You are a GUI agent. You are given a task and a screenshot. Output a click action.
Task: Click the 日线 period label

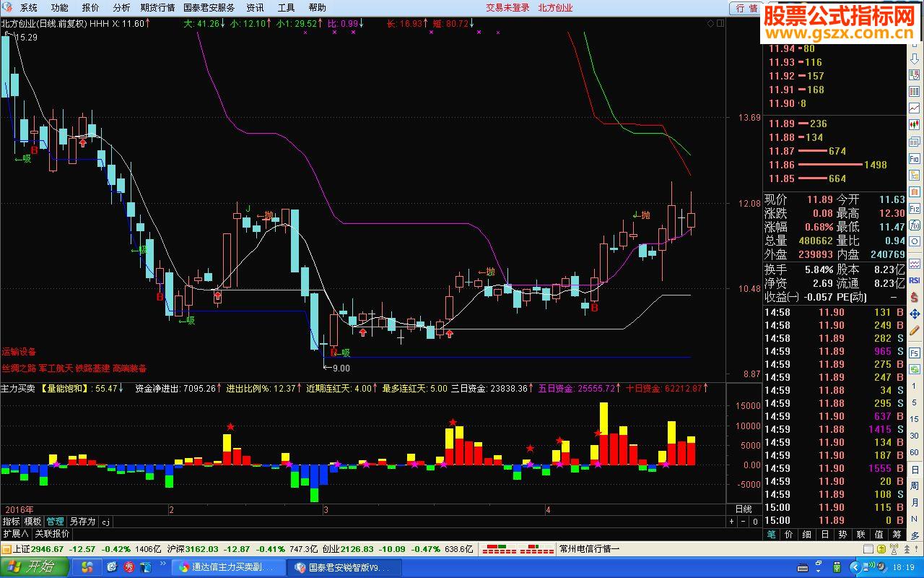point(744,509)
